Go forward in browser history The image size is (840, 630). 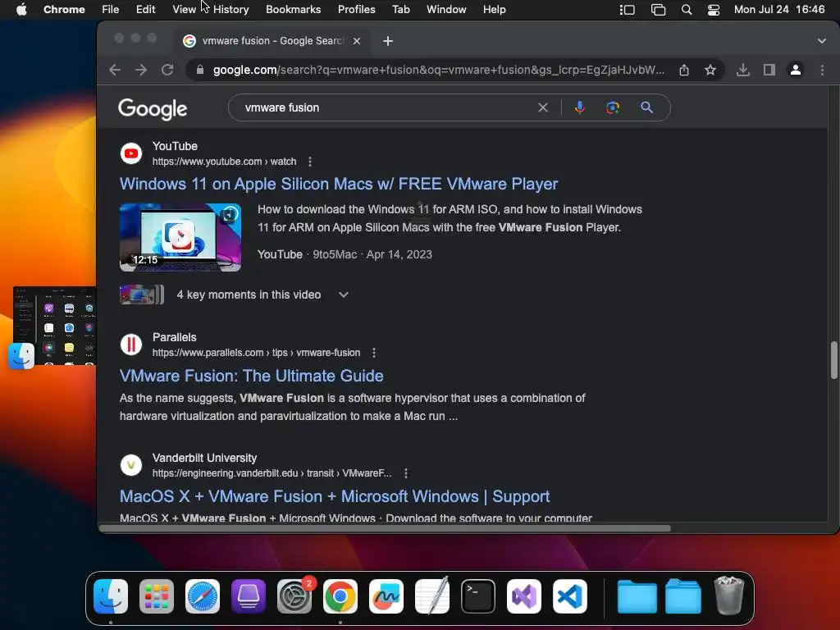pyautogui.click(x=141, y=70)
